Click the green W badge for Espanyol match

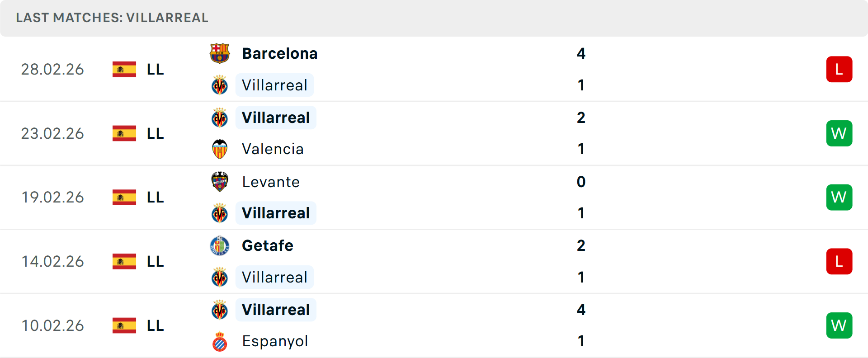839,325
